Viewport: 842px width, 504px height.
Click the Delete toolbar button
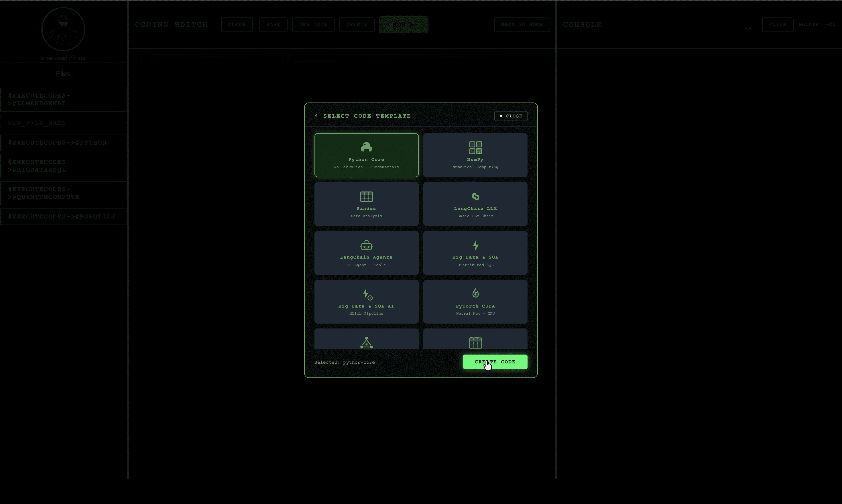pyautogui.click(x=357, y=24)
